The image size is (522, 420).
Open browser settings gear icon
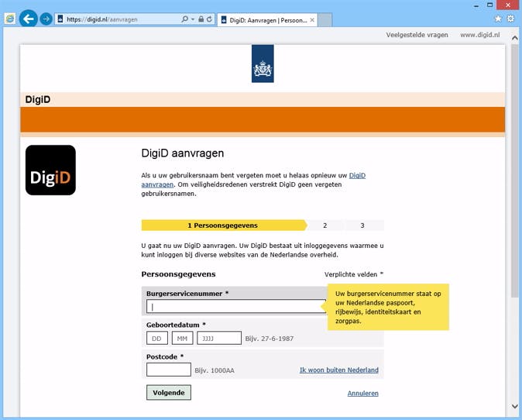tap(510, 19)
